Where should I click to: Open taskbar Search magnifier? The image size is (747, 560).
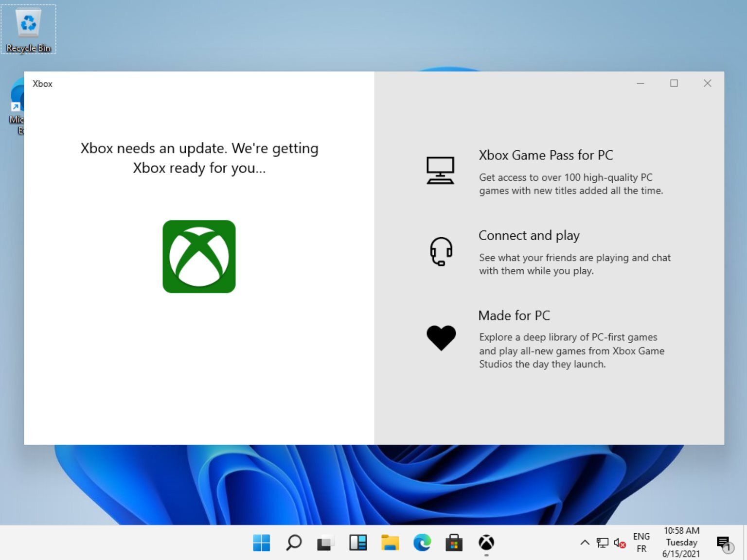pos(294,542)
